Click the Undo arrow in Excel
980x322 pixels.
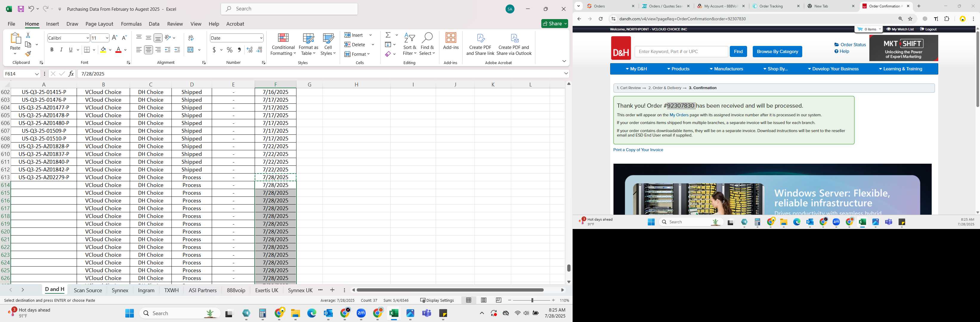pyautogui.click(x=31, y=9)
